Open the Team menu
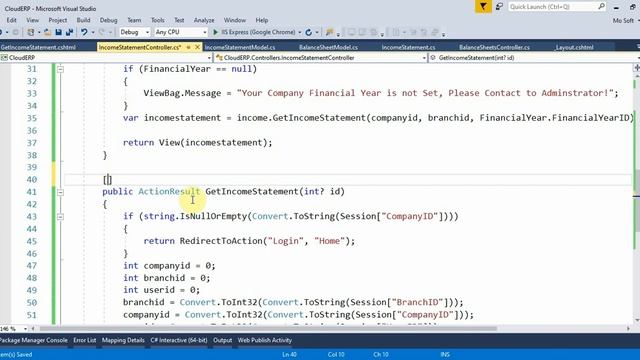The image size is (640, 360). [x=134, y=20]
